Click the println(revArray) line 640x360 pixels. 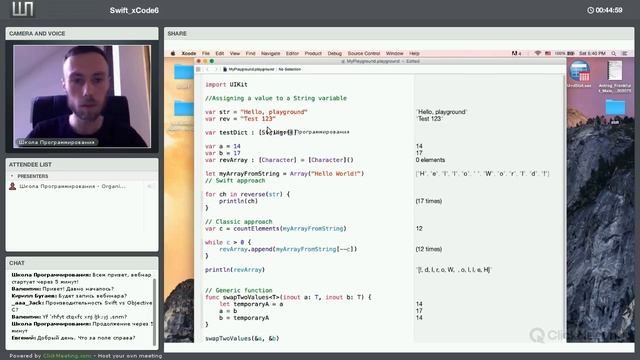point(235,270)
